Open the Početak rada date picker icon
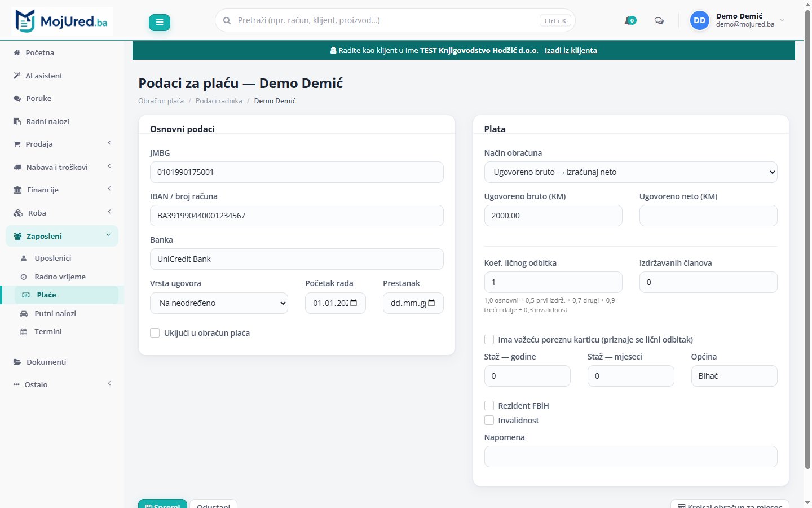812x508 pixels. 354,303
